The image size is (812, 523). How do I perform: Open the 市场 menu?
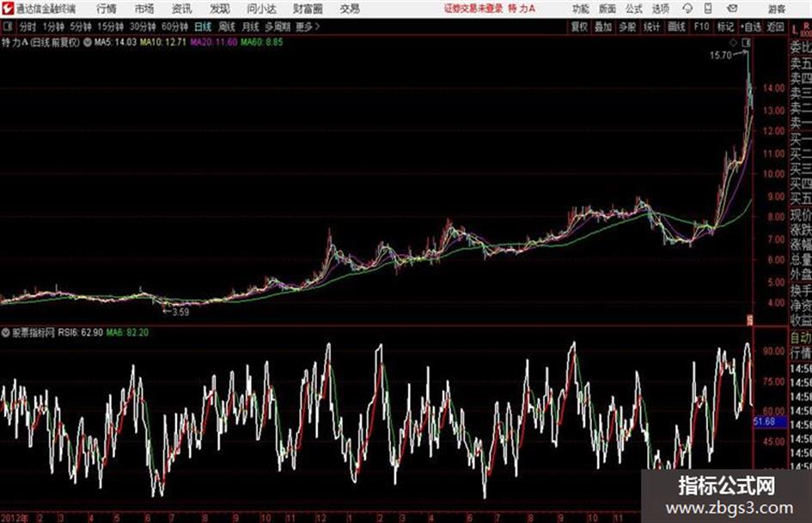(144, 9)
